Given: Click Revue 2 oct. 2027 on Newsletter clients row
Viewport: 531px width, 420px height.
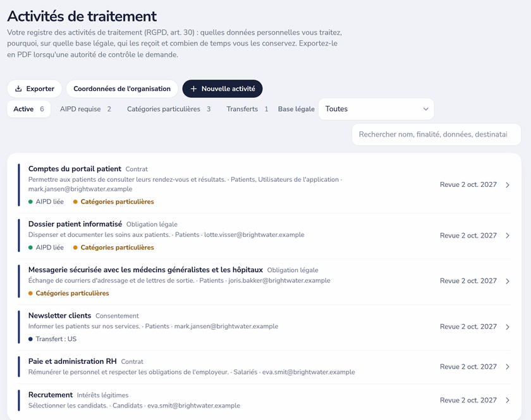Looking at the screenshot, I should coord(468,327).
